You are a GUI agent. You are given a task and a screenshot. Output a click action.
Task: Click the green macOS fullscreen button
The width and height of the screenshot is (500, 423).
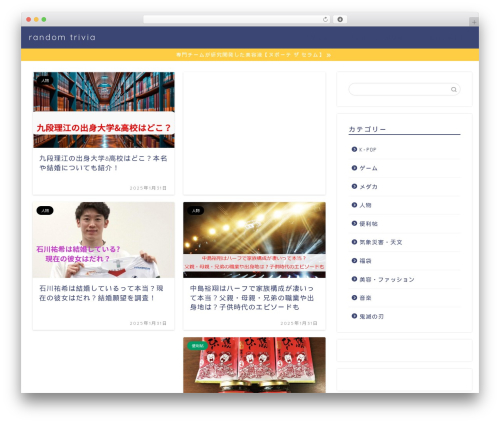44,19
